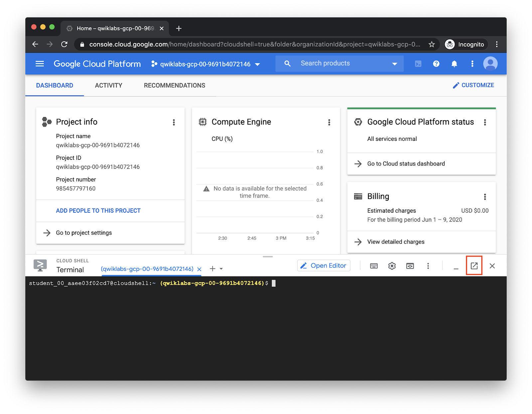Expand the new terminal session dropdown arrow
This screenshot has height=414, width=532.
(221, 269)
